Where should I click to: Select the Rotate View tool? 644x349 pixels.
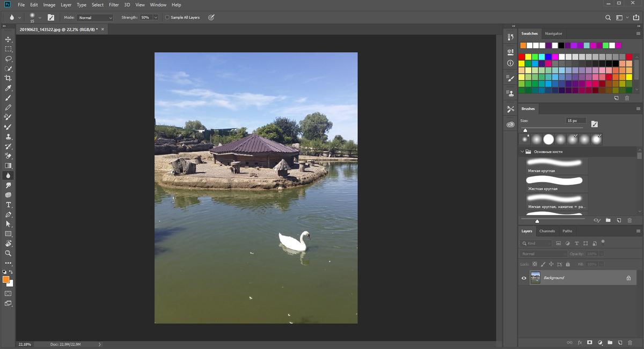[x=8, y=243]
